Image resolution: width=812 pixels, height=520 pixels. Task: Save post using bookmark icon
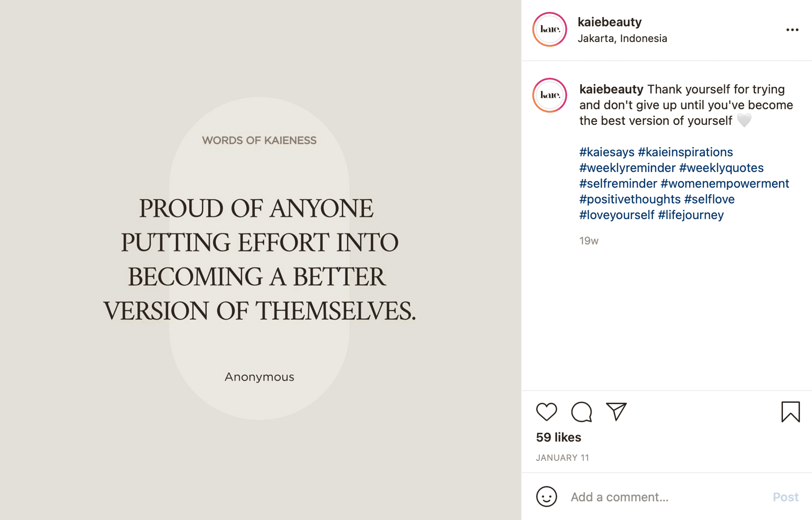pyautogui.click(x=790, y=412)
